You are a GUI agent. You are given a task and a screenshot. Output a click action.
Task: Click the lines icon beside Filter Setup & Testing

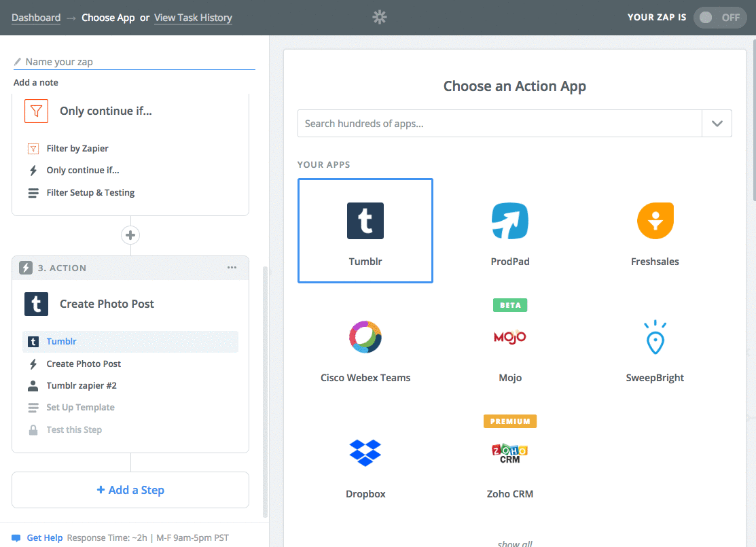33,193
